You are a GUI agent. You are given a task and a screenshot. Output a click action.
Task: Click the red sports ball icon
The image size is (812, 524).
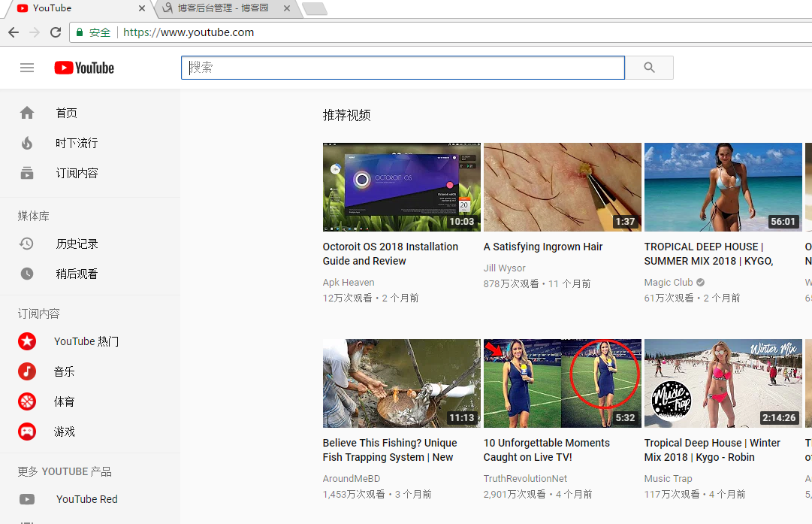(27, 401)
